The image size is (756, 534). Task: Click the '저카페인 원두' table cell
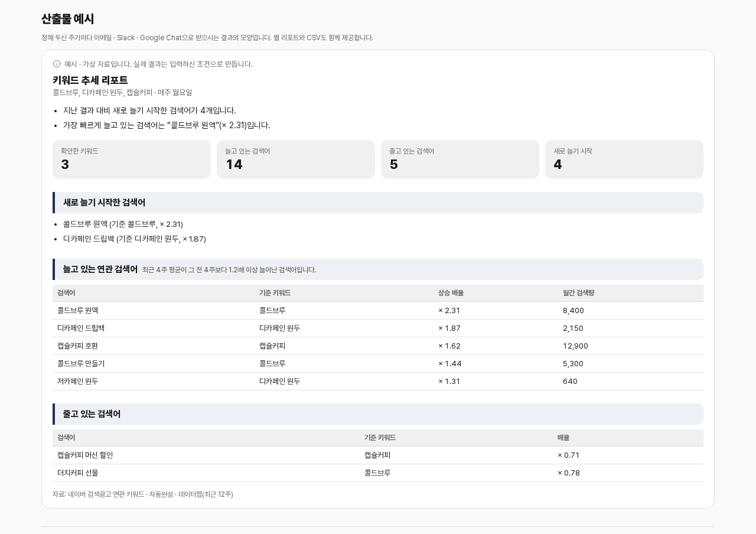tap(78, 382)
